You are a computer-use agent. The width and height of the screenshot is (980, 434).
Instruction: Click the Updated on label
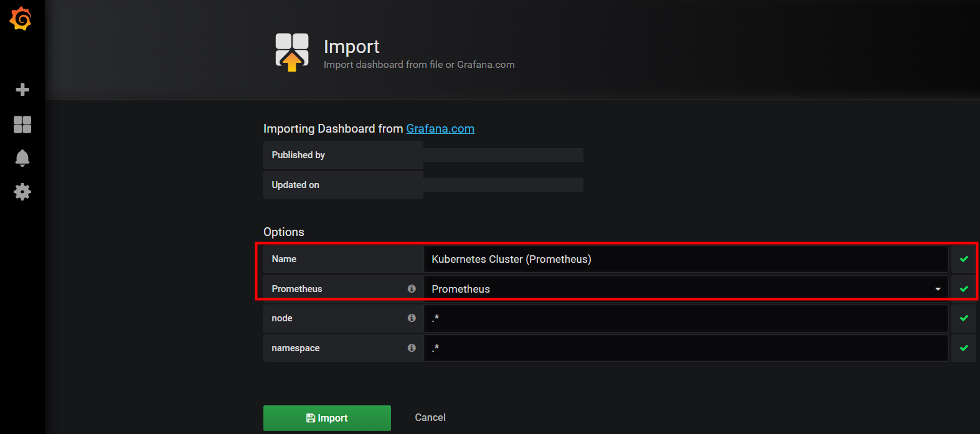[295, 185]
